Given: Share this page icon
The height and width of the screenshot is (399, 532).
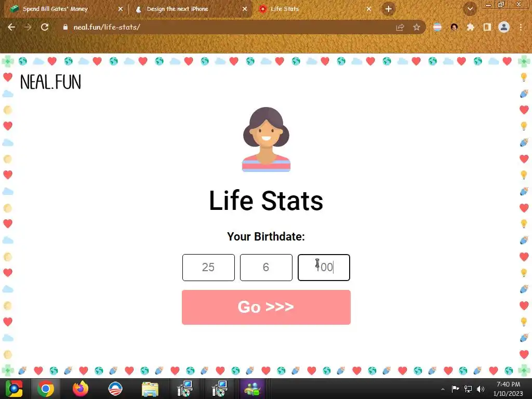Looking at the screenshot, I should [x=400, y=27].
